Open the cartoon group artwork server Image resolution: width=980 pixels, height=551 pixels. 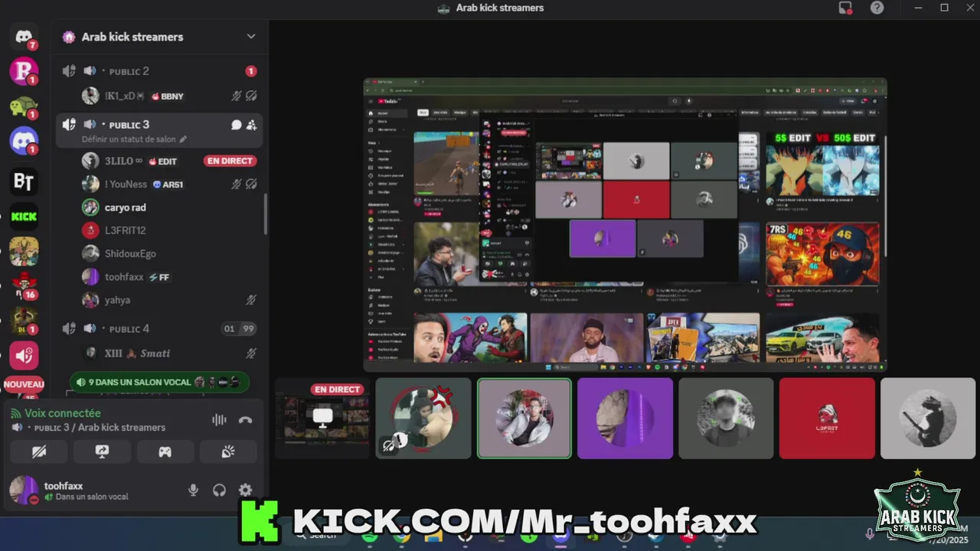tap(24, 251)
